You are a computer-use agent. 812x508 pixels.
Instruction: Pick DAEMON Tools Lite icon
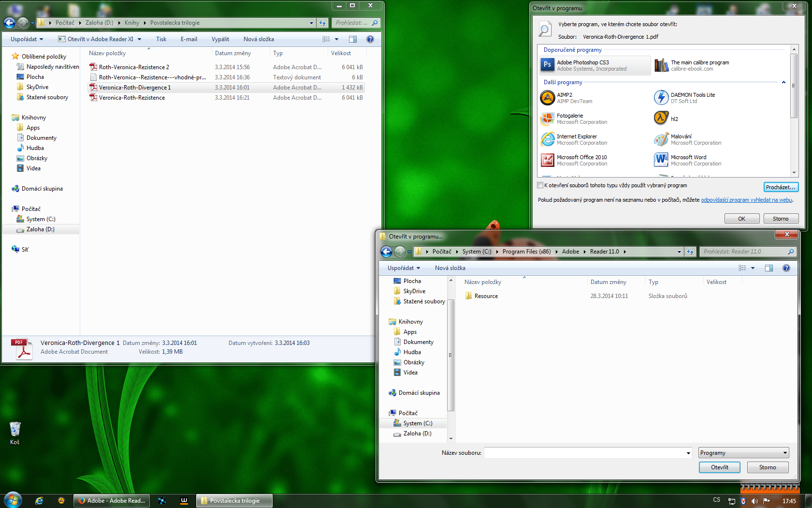click(x=661, y=98)
